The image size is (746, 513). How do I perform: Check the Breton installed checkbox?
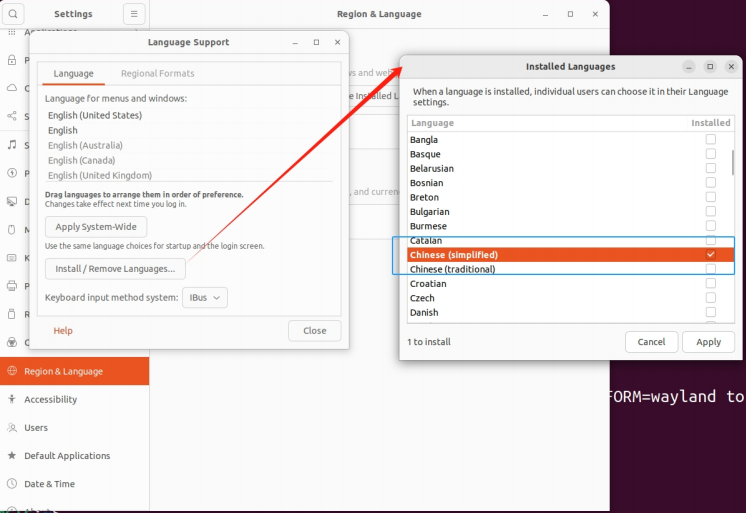click(x=710, y=197)
